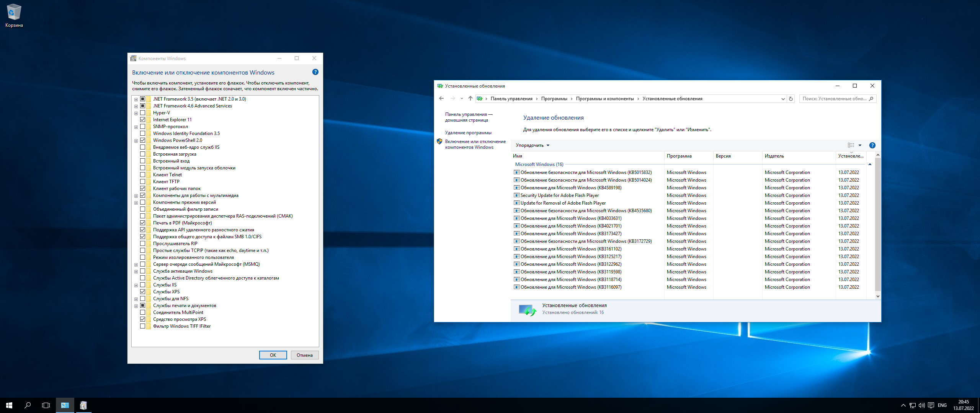Screen dimensions: 980x413
Task: Sort by the Программа column header
Action: 689,156
